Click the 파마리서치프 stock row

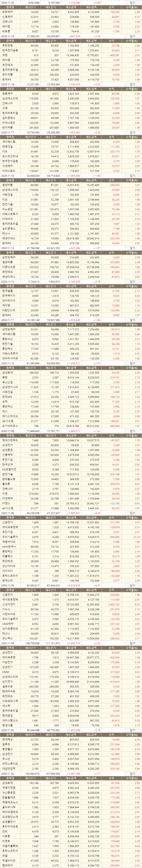(71, 359)
